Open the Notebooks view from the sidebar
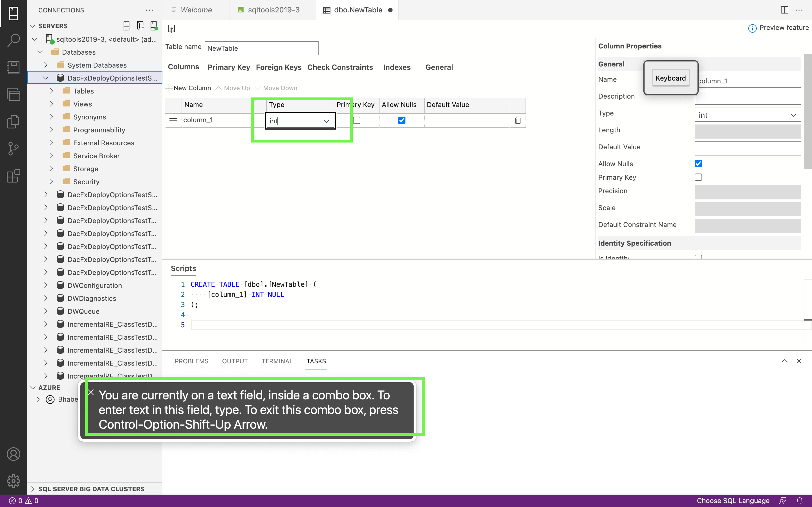The height and width of the screenshot is (507, 812). 14,67
